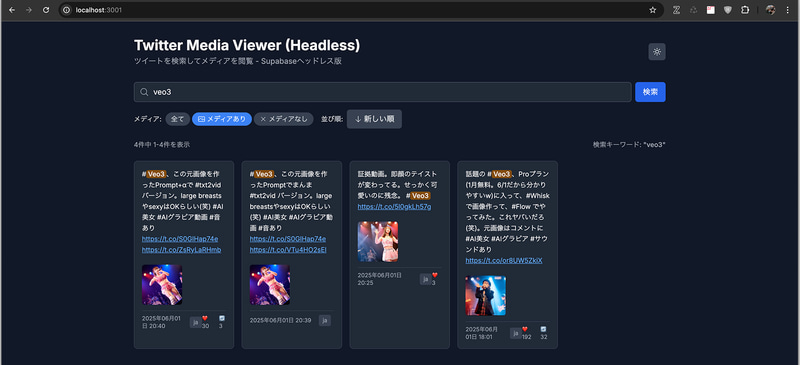Click the subtitle ending with Supabaseヘッドレス版
This screenshot has width=800, height=365.
(238, 61)
